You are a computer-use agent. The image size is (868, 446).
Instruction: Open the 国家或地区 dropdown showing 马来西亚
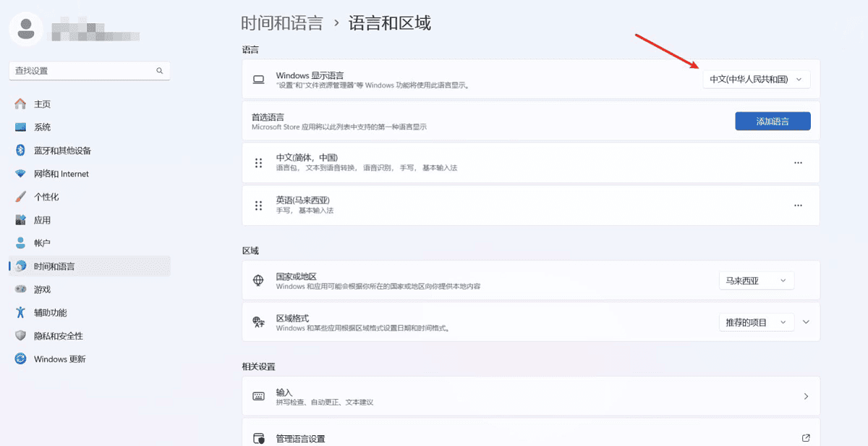(757, 281)
